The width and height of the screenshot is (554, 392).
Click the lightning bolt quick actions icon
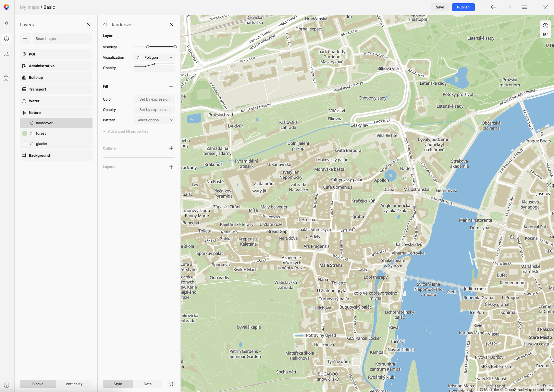(6, 23)
